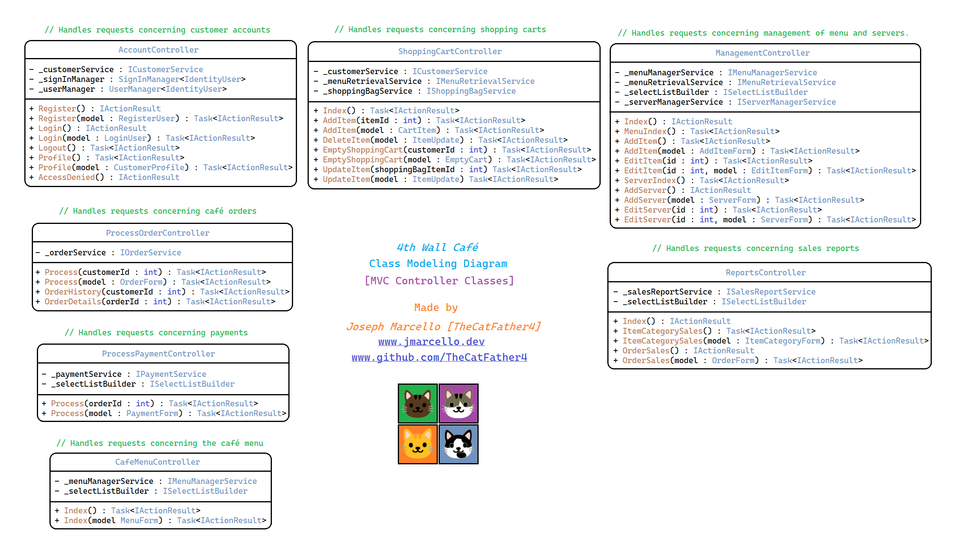Click the gray tabby cat icon on purple
The height and width of the screenshot is (560, 962).
[458, 403]
